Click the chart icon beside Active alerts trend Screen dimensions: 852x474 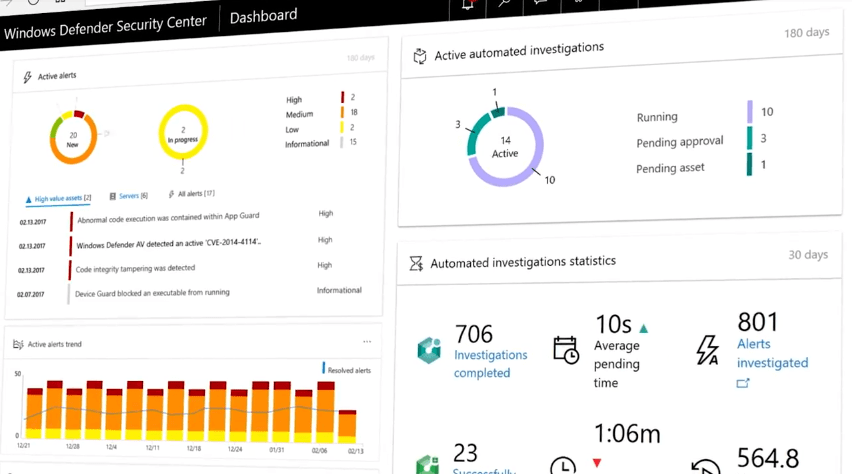pyautogui.click(x=18, y=344)
